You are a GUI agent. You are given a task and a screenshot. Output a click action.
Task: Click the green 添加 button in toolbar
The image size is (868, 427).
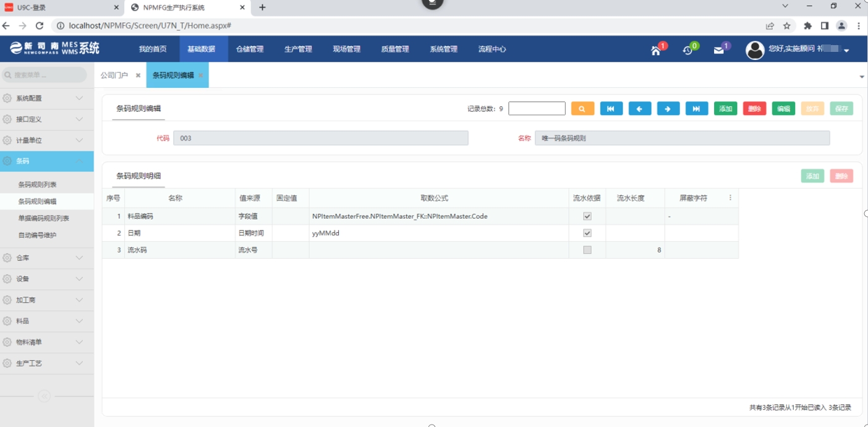(x=725, y=109)
